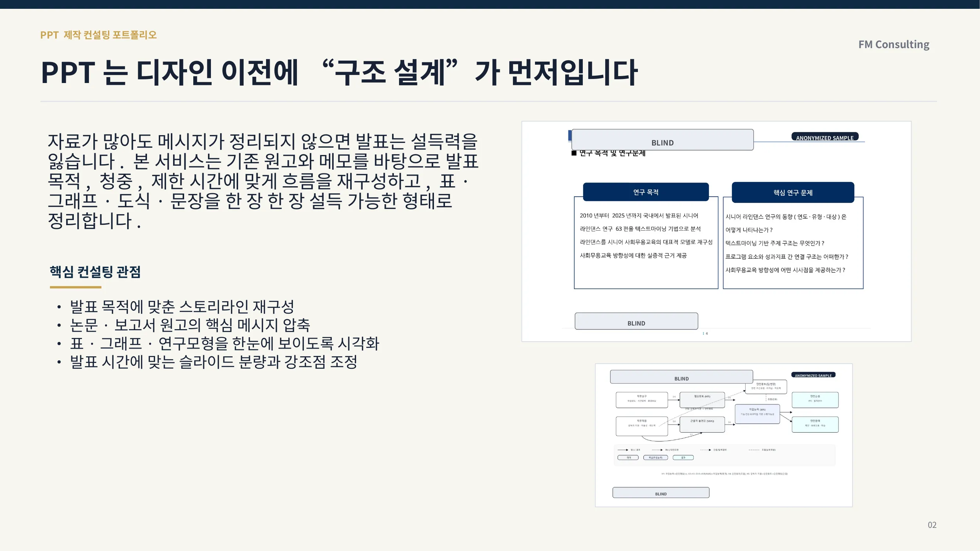Click the '직무요구' diagram node

(x=642, y=400)
